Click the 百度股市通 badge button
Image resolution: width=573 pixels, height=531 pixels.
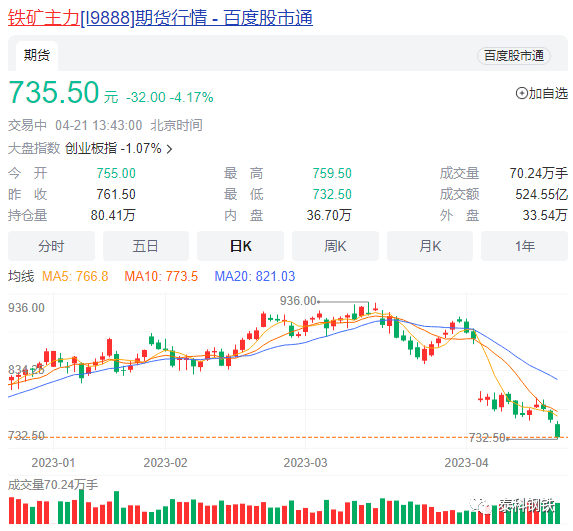click(514, 56)
